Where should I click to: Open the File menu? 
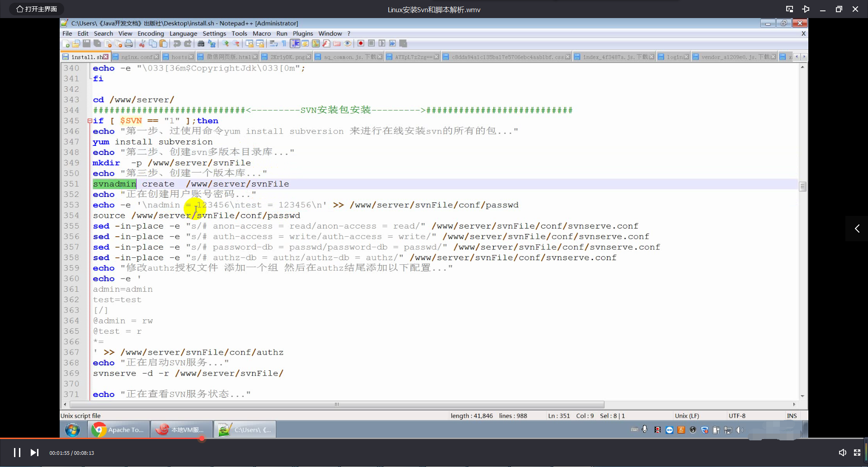point(67,33)
